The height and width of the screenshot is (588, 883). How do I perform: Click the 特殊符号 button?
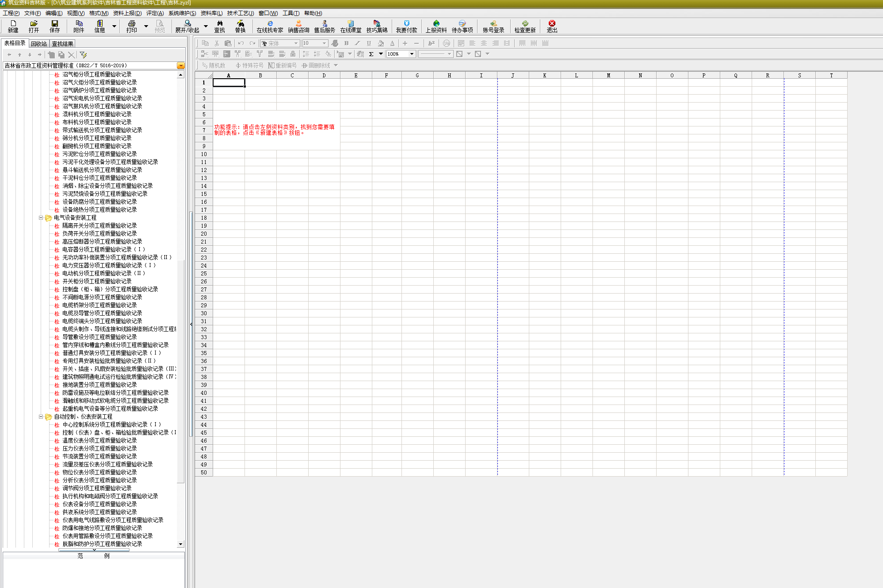(x=249, y=65)
